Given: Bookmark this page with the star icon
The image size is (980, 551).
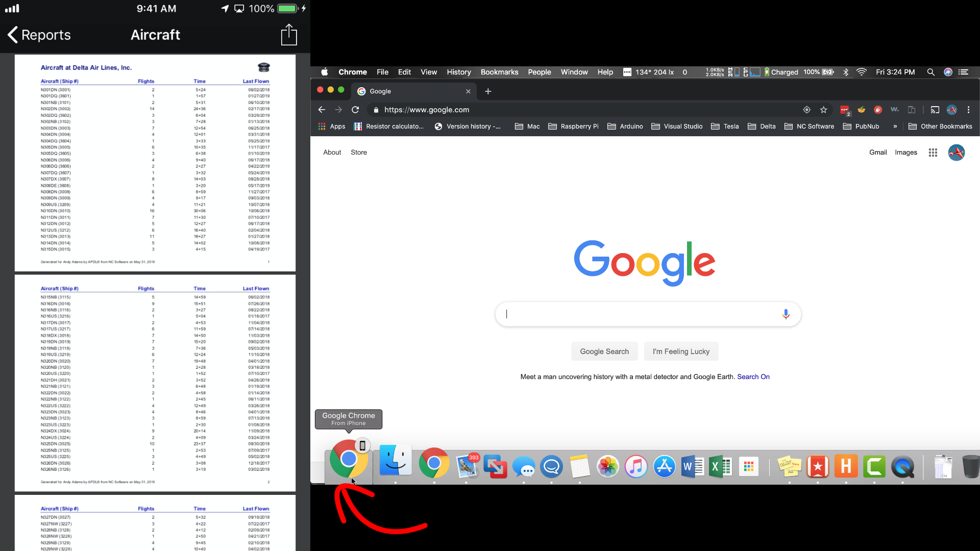Looking at the screenshot, I should (823, 110).
